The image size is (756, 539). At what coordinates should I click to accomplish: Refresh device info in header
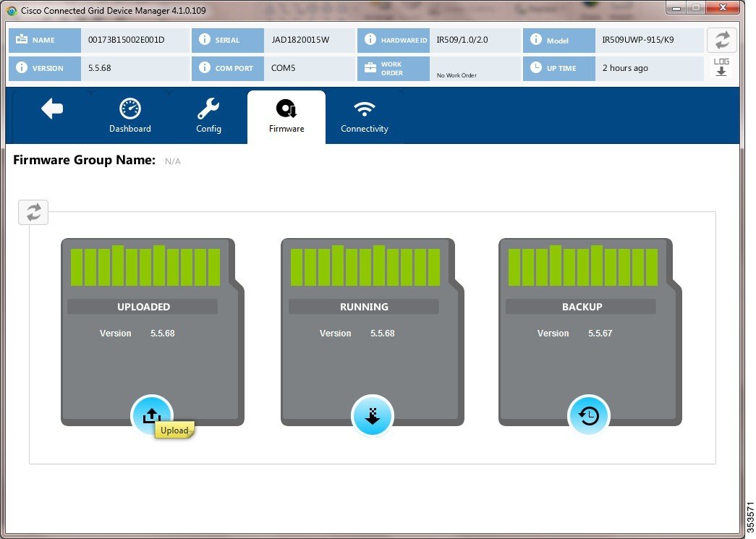(722, 40)
